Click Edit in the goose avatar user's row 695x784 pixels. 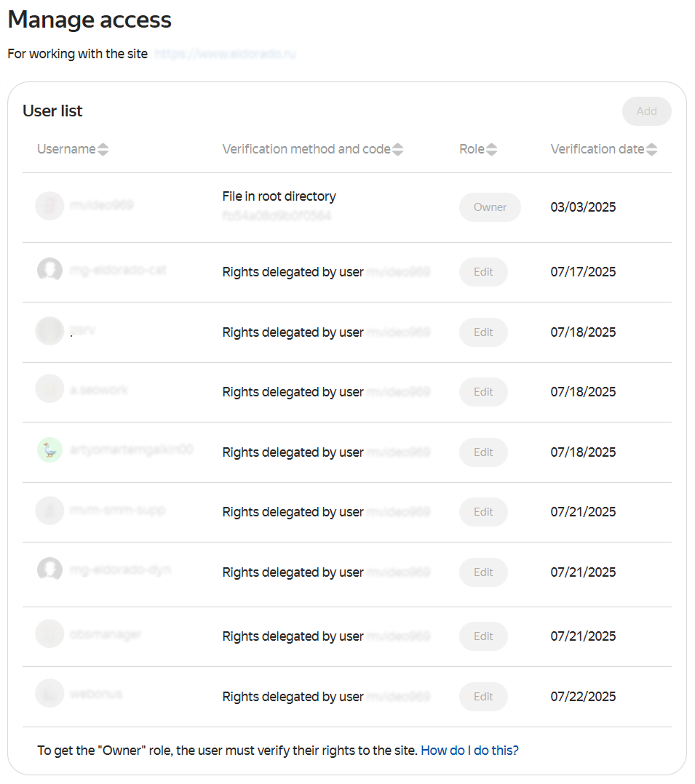(483, 452)
